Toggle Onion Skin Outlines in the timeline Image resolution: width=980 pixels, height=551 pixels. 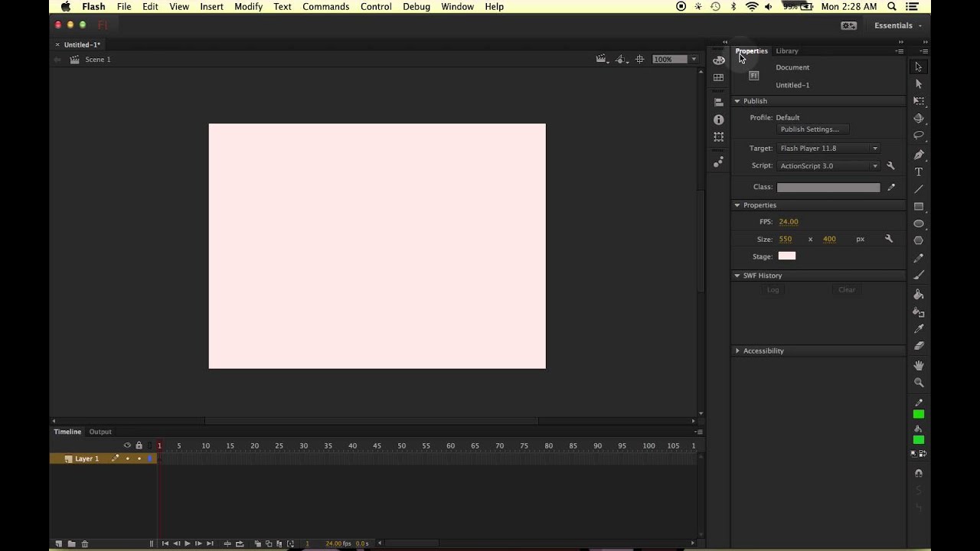pos(269,543)
